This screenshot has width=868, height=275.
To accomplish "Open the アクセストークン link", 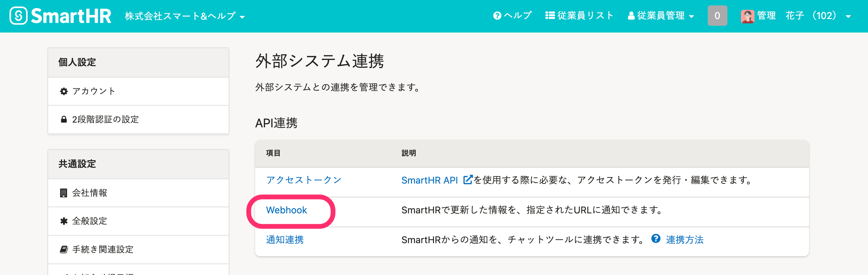I will (x=304, y=180).
